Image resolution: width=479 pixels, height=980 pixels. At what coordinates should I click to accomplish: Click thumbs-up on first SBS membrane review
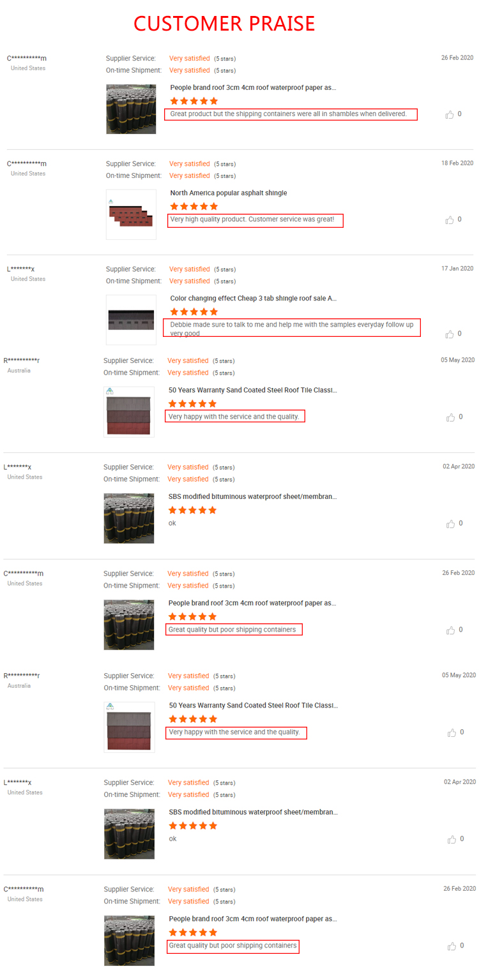click(x=451, y=524)
